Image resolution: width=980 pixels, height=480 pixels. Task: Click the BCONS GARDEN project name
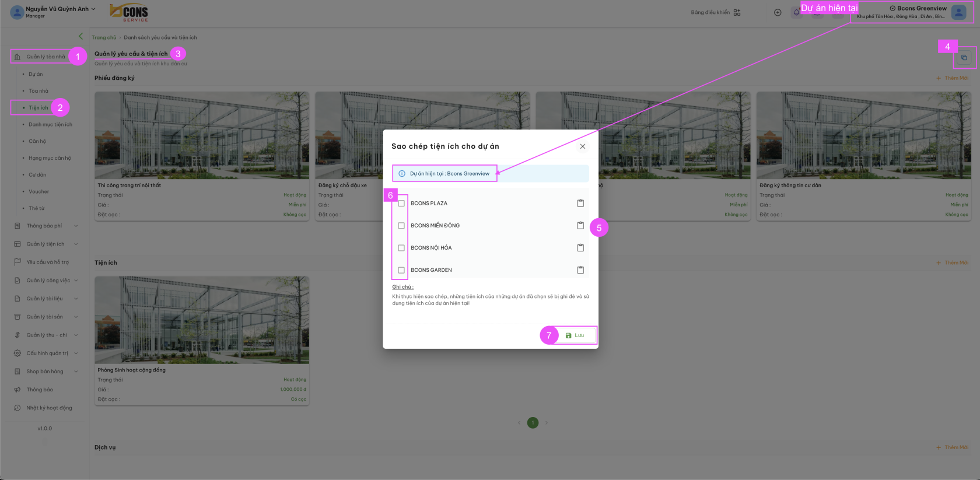432,270
